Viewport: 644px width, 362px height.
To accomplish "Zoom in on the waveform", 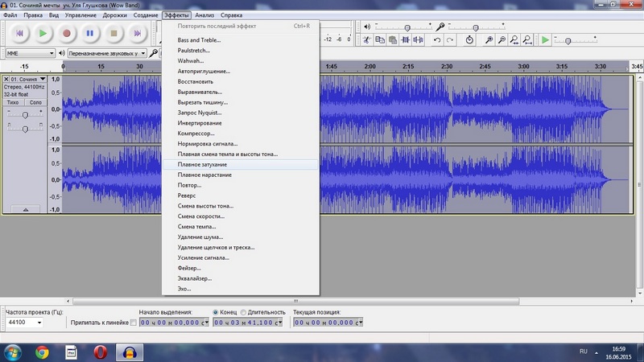I will [489, 39].
